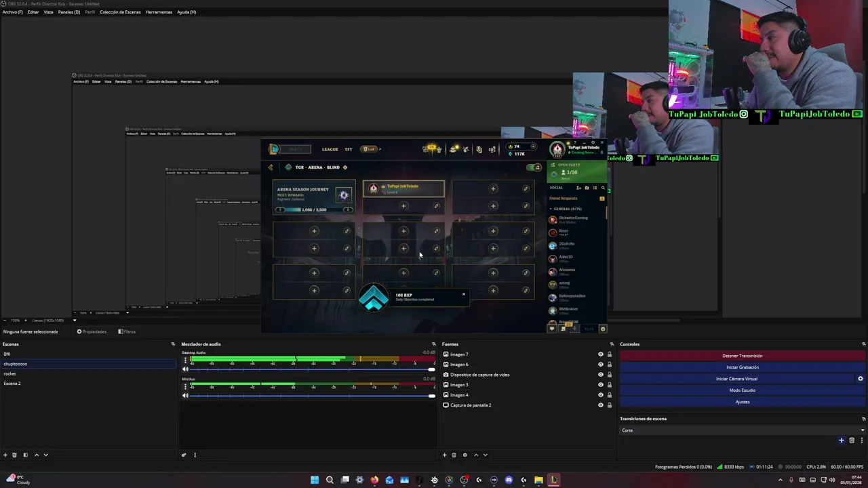Image resolution: width=868 pixels, height=488 pixels.
Task: Open advanced audio properties gear icon
Action: pyautogui.click(x=184, y=455)
